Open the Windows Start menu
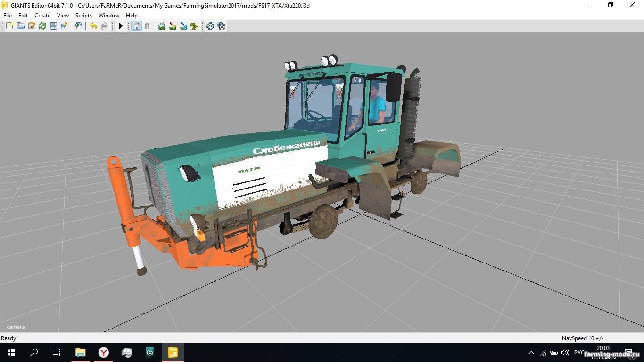 pos(11,353)
